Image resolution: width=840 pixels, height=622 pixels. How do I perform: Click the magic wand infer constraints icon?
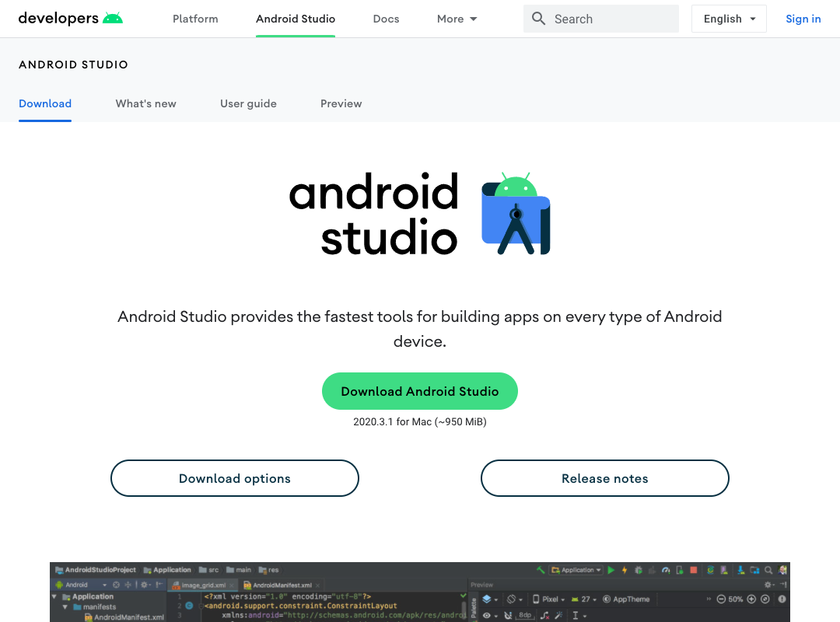click(x=558, y=616)
